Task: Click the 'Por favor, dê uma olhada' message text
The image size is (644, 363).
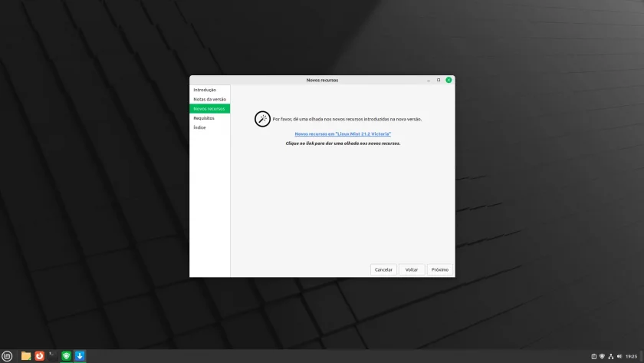Action: (x=347, y=119)
